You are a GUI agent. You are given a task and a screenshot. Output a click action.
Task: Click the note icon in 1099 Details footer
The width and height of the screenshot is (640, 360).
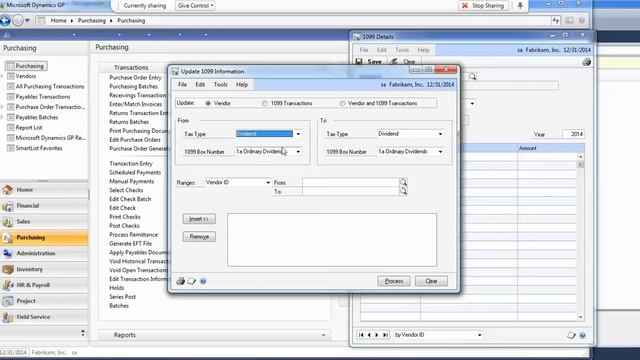[x=571, y=336]
